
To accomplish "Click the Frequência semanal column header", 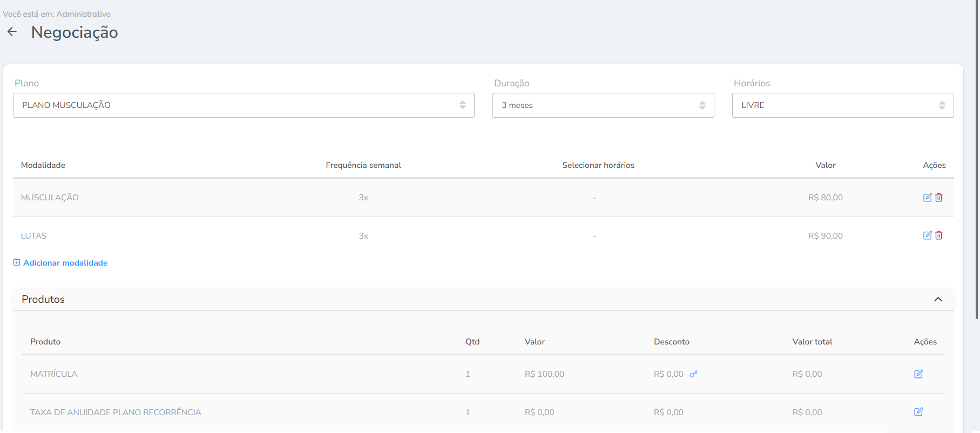I will point(363,165).
